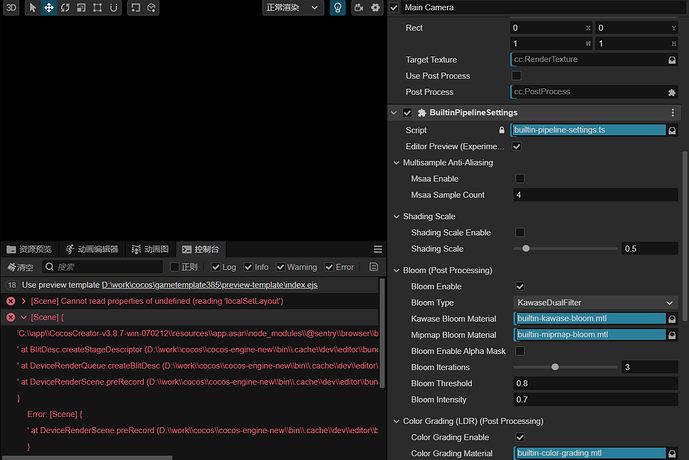Collapse the BuiltinPipelineSettings component

[x=394, y=112]
